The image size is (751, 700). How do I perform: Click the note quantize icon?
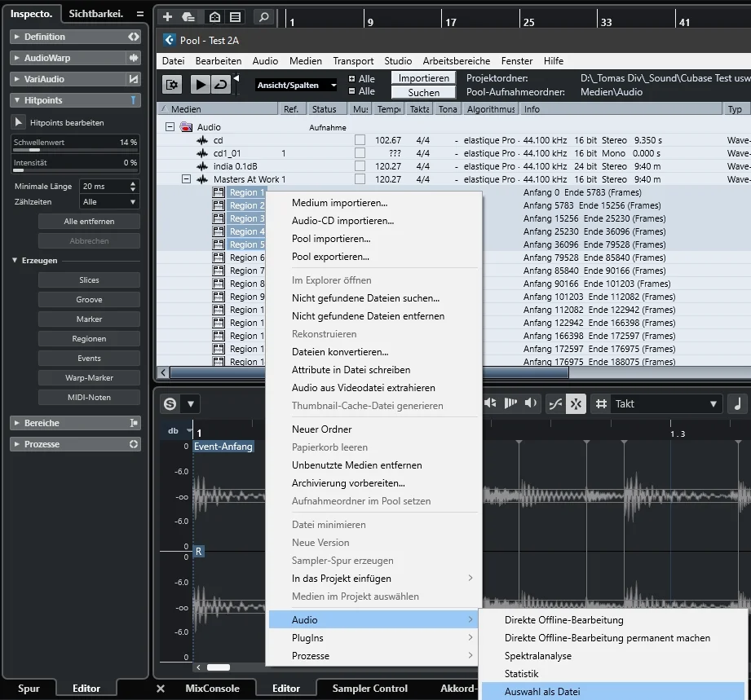(x=738, y=403)
